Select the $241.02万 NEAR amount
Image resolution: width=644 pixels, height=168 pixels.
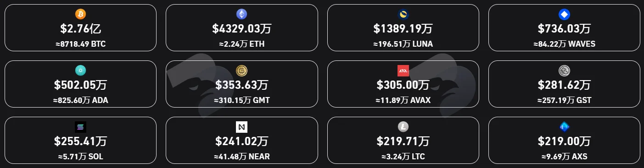(x=242, y=141)
